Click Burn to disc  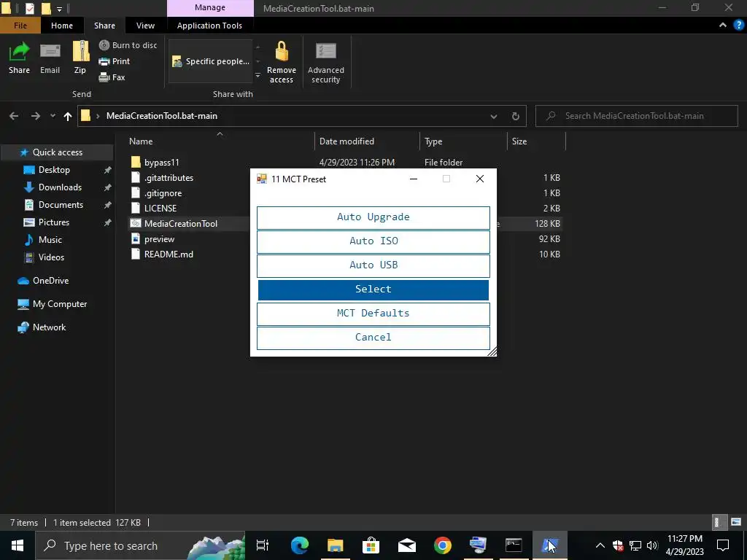coord(128,45)
